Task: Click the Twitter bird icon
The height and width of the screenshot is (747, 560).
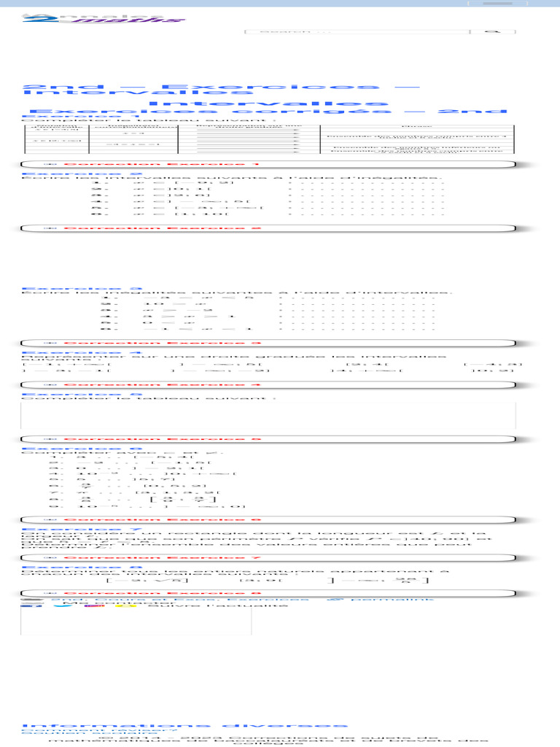Action: [63, 605]
